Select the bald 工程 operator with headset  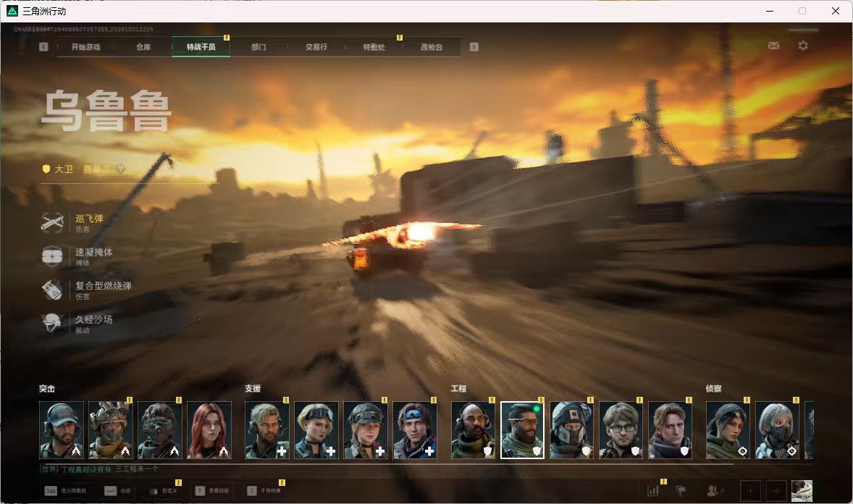point(474,430)
